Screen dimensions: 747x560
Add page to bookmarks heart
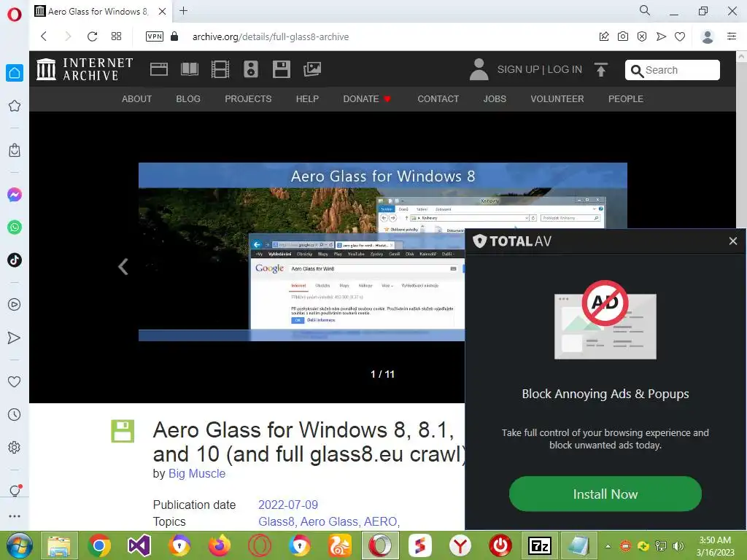680,36
